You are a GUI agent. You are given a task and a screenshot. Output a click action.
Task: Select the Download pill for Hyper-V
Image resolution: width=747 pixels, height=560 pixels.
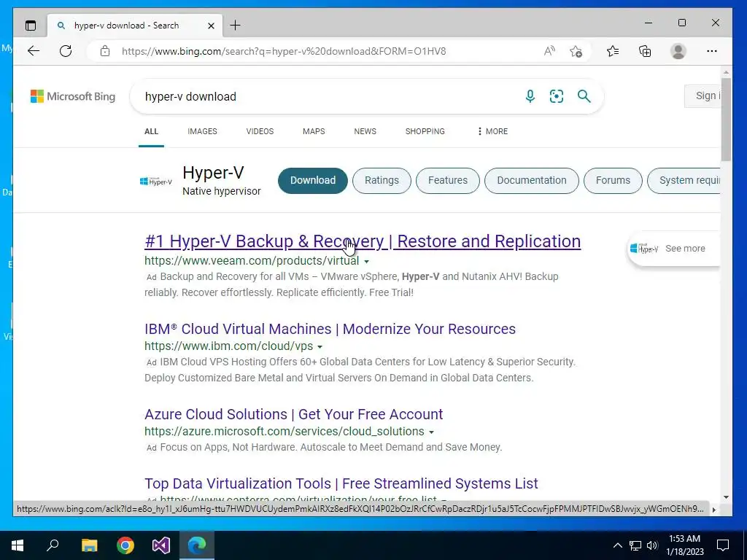pyautogui.click(x=312, y=181)
